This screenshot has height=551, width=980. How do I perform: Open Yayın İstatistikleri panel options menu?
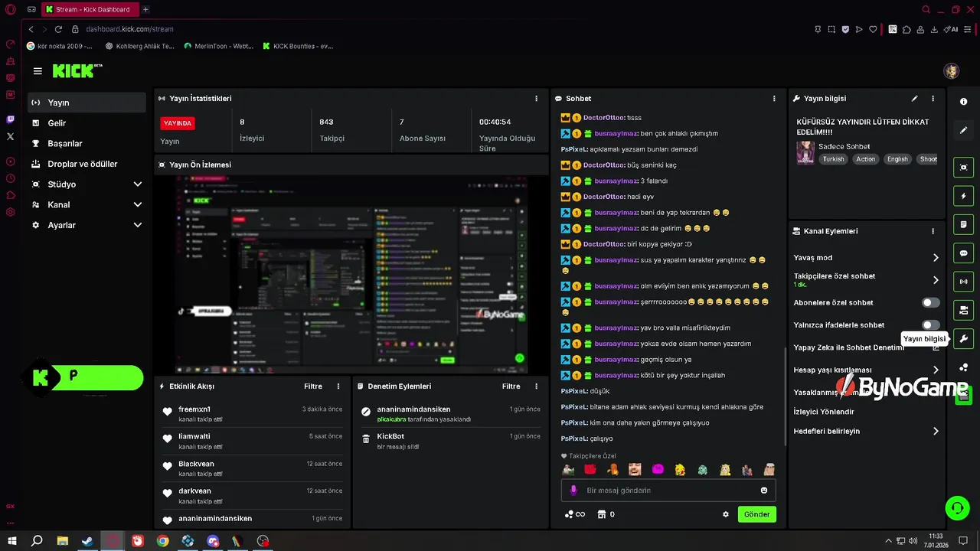536,98
